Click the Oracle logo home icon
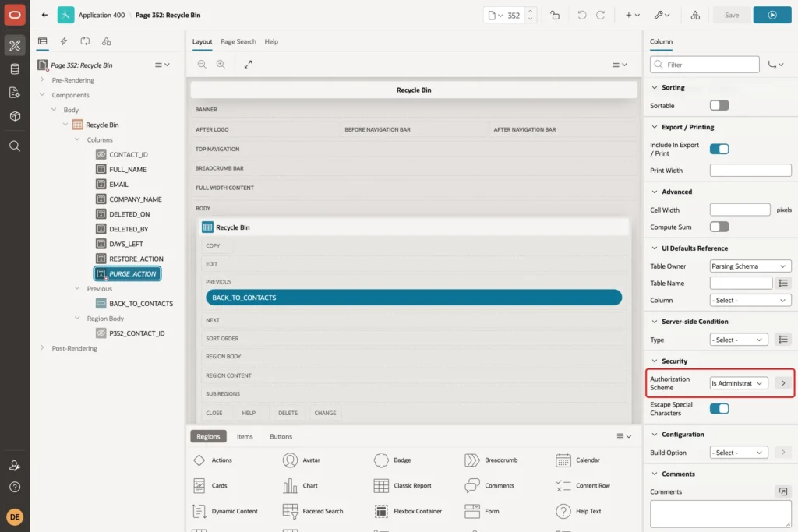Image resolution: width=798 pixels, height=532 pixels. [15, 15]
